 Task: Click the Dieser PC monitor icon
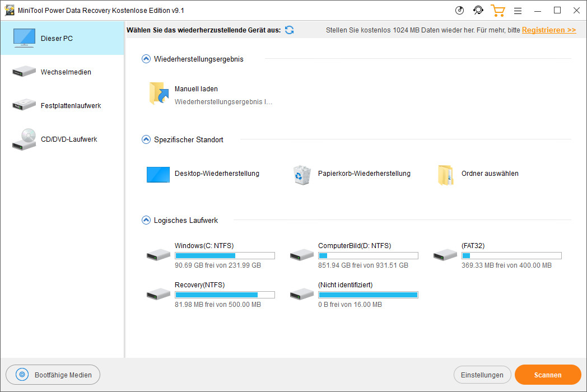[24, 38]
